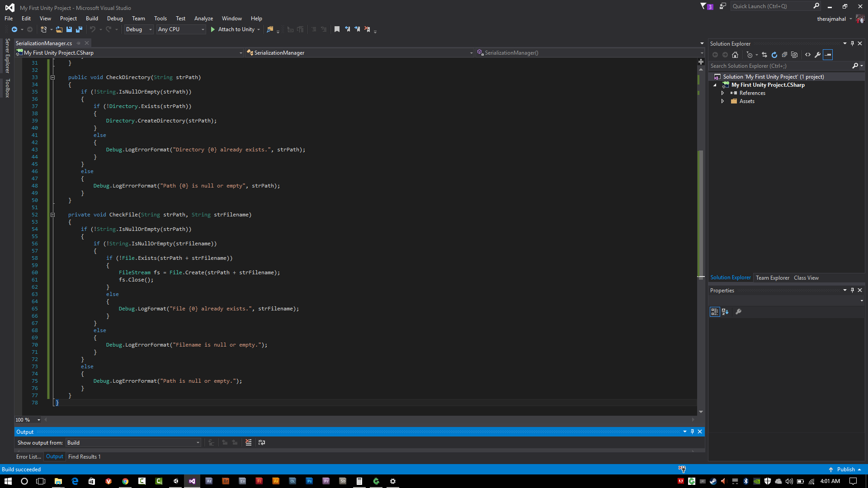Click the Find in Files icon
868x488 pixels.
(x=270, y=29)
